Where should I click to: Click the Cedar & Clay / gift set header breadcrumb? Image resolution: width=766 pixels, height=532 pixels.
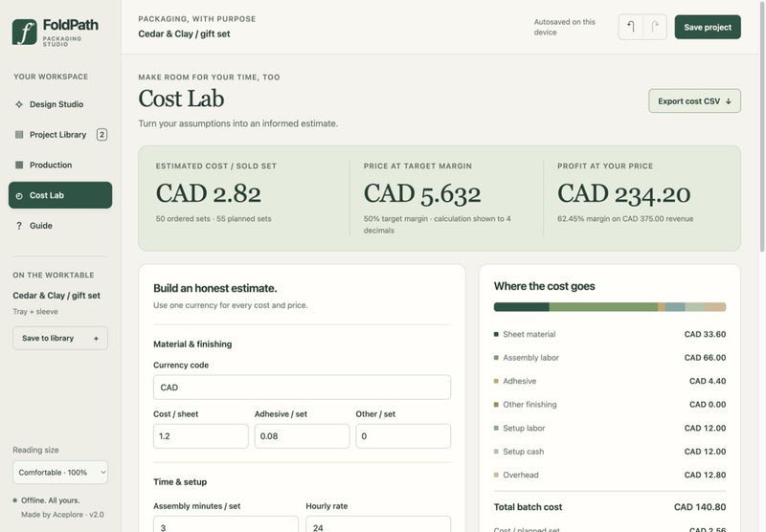[x=184, y=33]
